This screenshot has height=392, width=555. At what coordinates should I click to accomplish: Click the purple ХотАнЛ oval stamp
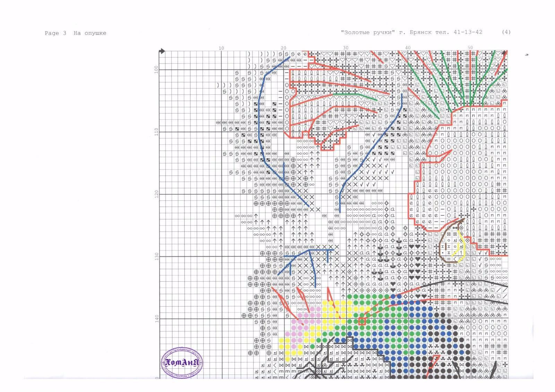182,363
